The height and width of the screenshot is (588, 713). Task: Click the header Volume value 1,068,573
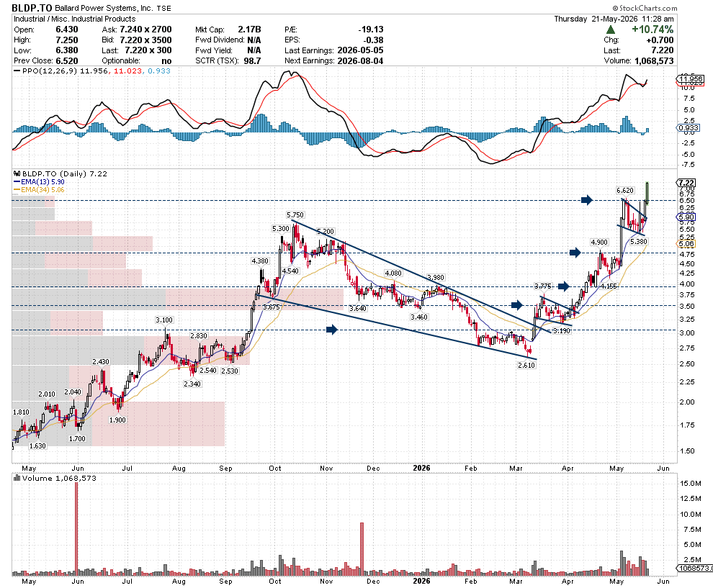654,61
